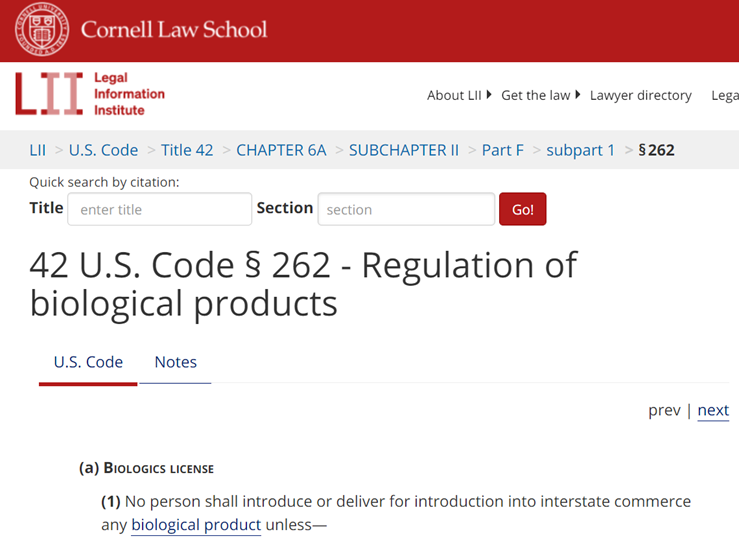The image size is (739, 545).
Task: Open the Legal Information Institute text link
Action: point(129,94)
